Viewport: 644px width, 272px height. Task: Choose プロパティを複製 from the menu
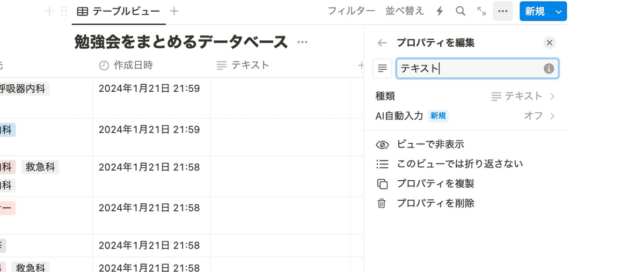tap(435, 184)
